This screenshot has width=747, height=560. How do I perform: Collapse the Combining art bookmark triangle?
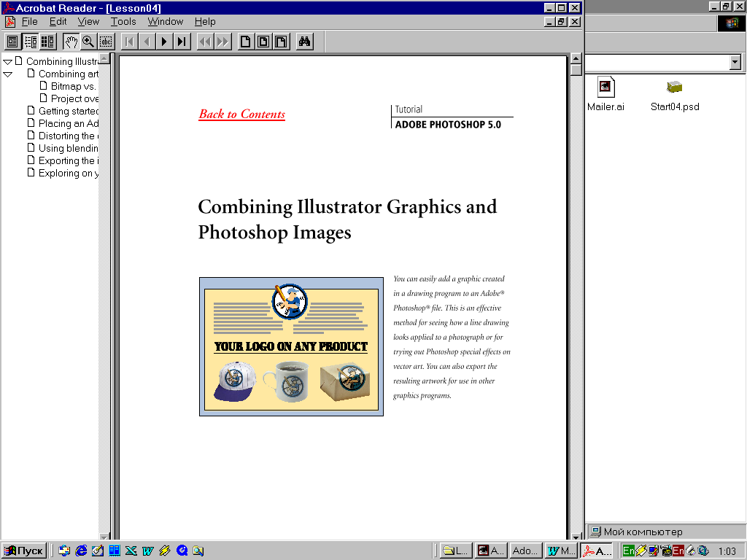pyautogui.click(x=7, y=74)
